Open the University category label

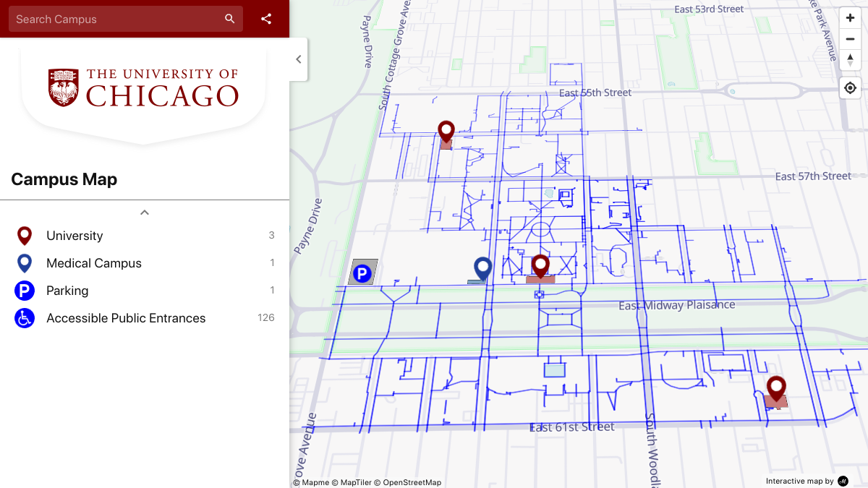75,236
